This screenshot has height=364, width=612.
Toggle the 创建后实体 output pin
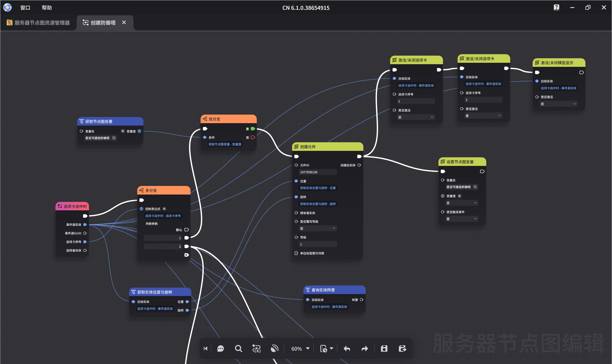359,165
